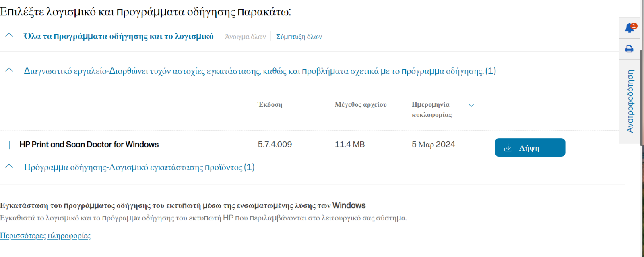
Task: Click Διαγνωστικό εργαλείο section title
Action: pyautogui.click(x=260, y=71)
